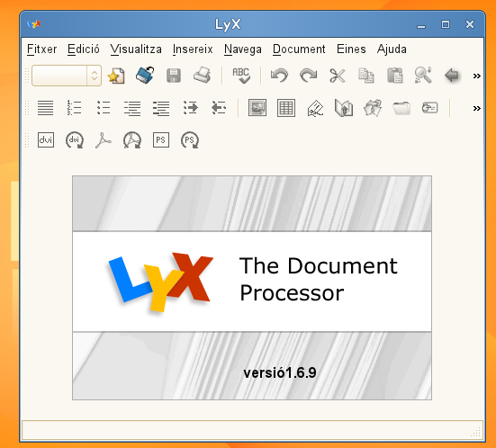Insert a float with pencil icon
Image resolution: width=496 pixels, height=448 pixels.
[x=315, y=108]
